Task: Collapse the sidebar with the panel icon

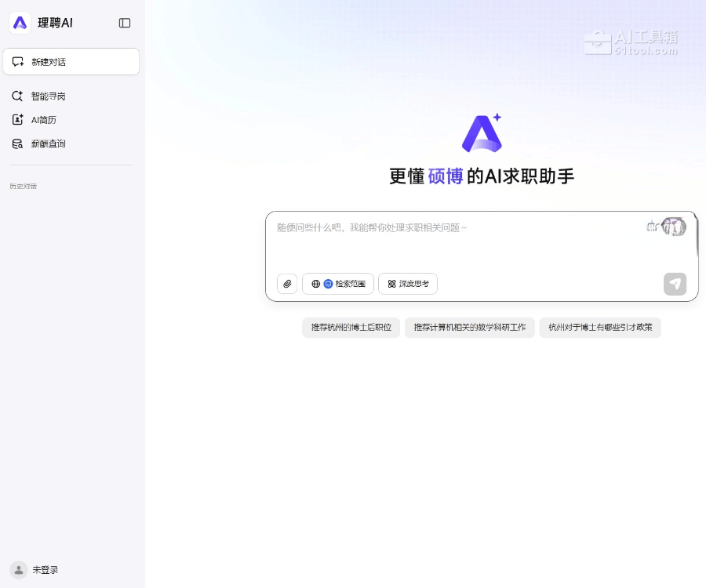Action: [125, 23]
